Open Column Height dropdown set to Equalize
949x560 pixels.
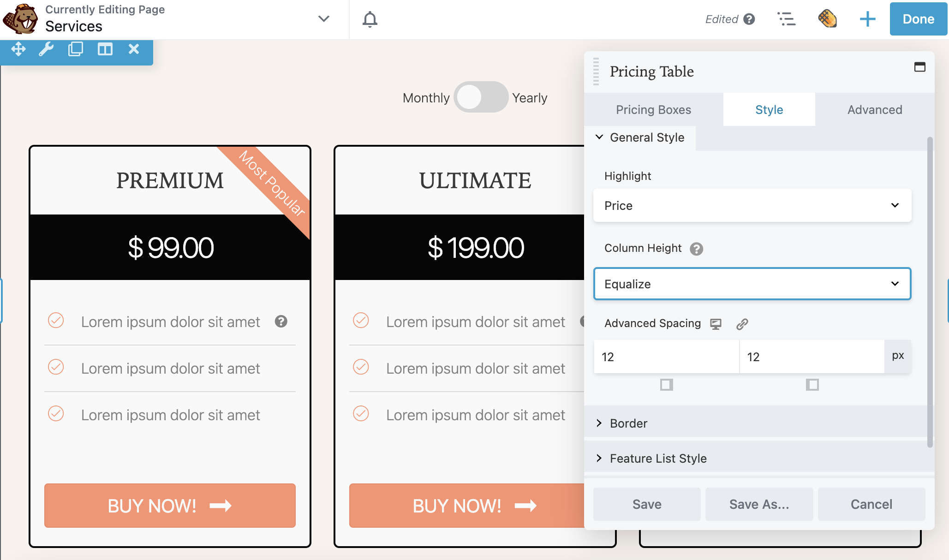pyautogui.click(x=752, y=284)
